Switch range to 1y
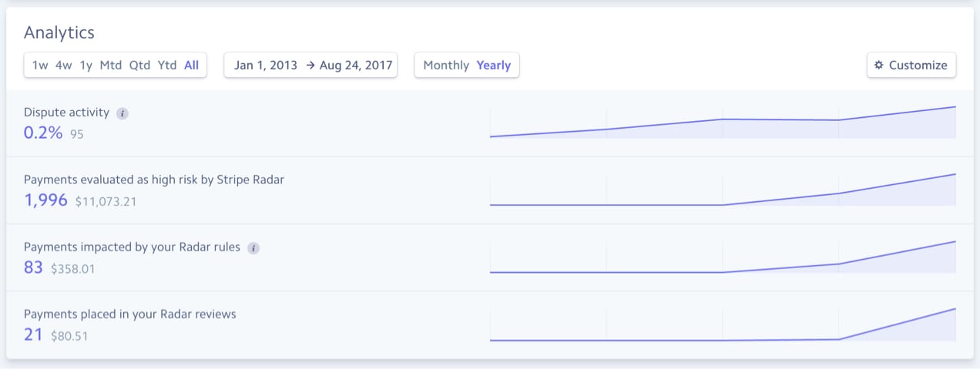The height and width of the screenshot is (370, 980). (86, 66)
